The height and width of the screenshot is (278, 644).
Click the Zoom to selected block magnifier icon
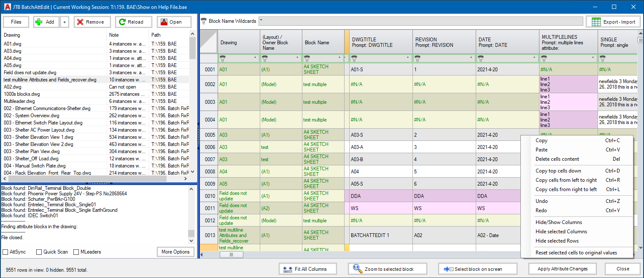click(x=356, y=269)
